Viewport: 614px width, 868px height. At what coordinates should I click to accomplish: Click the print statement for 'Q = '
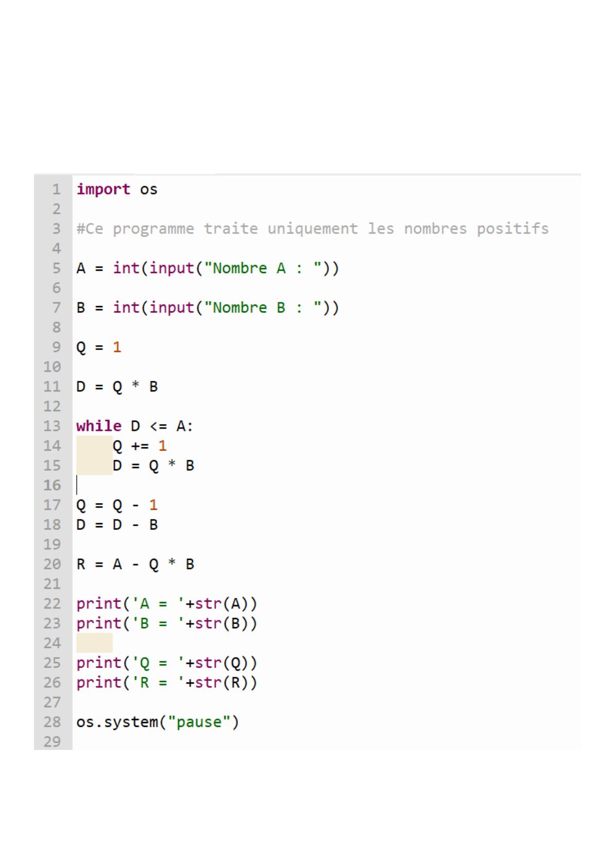(167, 663)
